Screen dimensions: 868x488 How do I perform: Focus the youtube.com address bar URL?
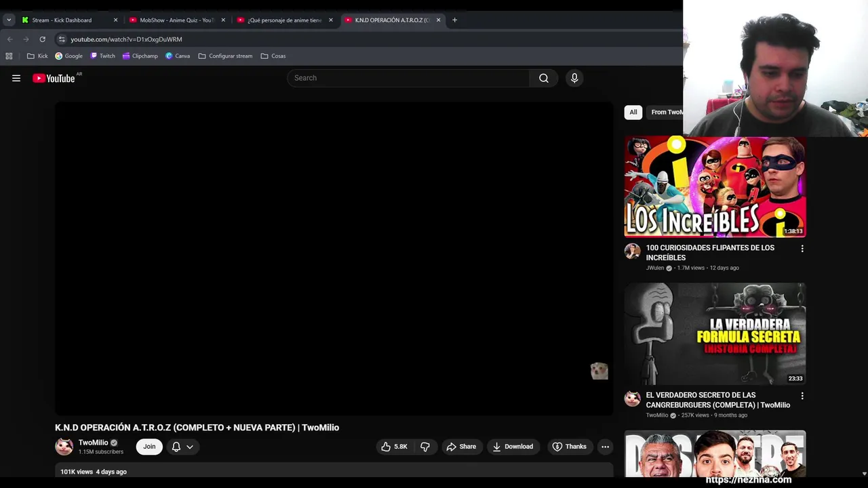tap(126, 39)
